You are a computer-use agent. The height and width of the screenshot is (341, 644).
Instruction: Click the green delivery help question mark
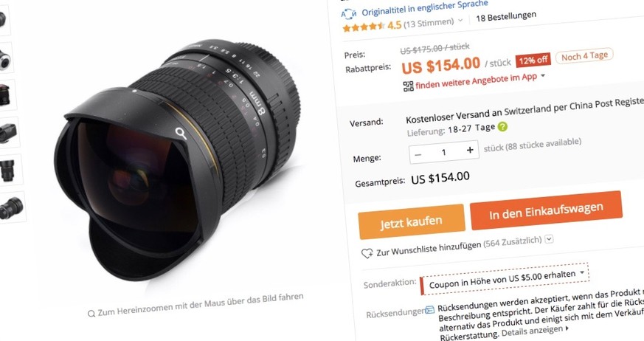pyautogui.click(x=502, y=126)
